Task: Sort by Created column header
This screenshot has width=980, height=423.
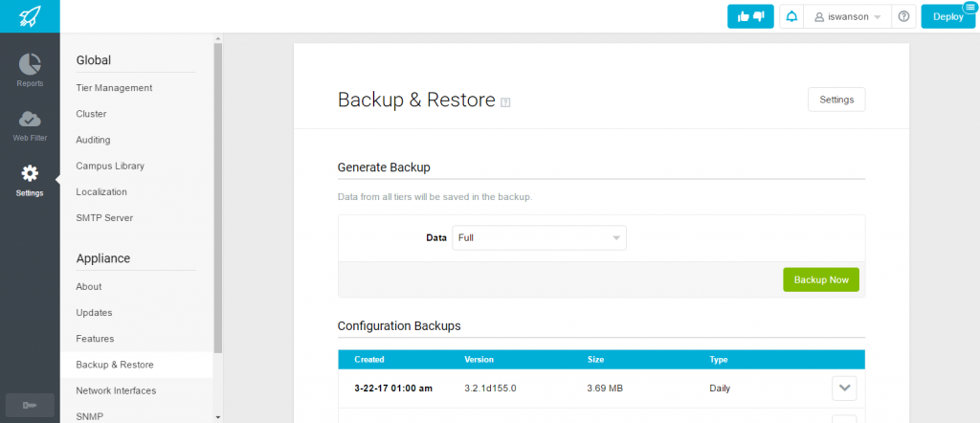Action: (x=368, y=359)
